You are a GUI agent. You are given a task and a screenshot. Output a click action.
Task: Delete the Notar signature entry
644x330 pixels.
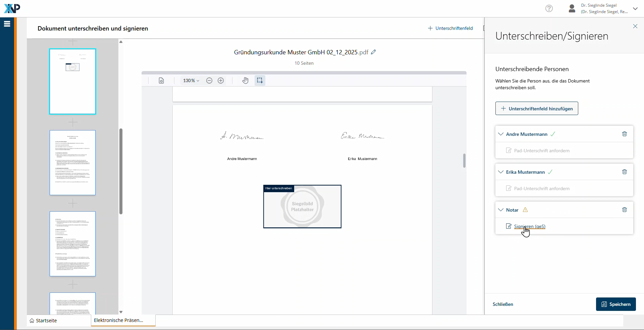pyautogui.click(x=624, y=210)
